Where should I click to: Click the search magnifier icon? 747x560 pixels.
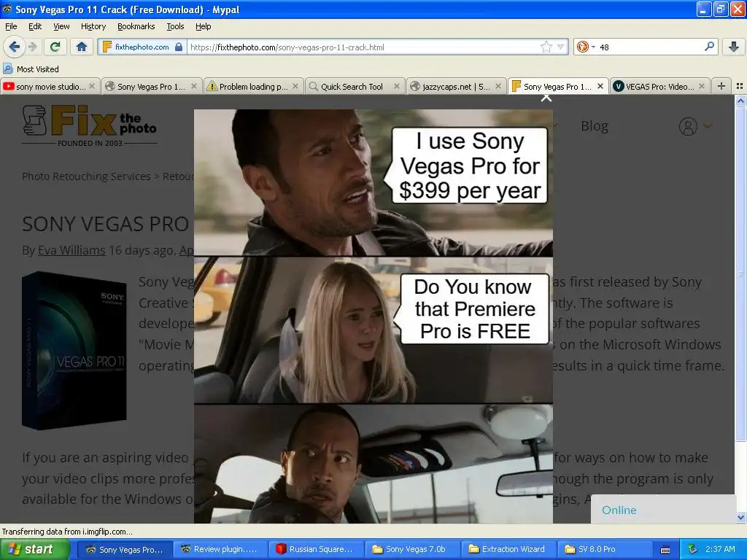tap(709, 46)
